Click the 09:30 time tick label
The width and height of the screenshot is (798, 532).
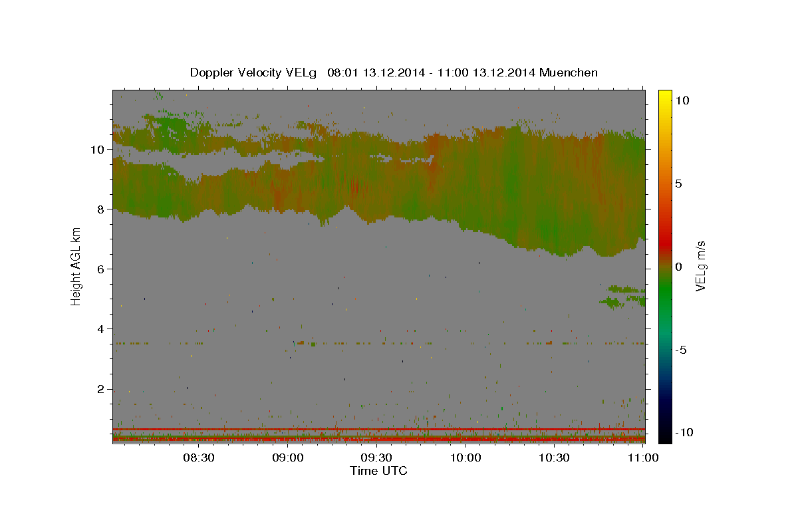[x=376, y=458]
